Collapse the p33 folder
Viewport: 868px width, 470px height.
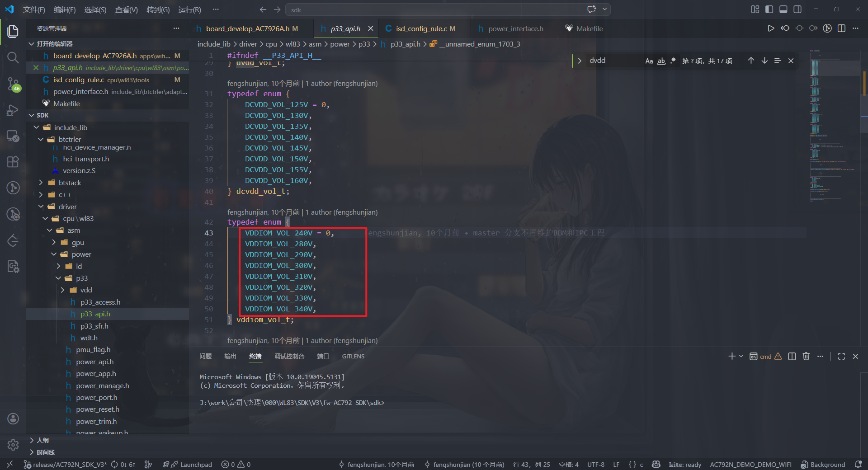coord(82,278)
